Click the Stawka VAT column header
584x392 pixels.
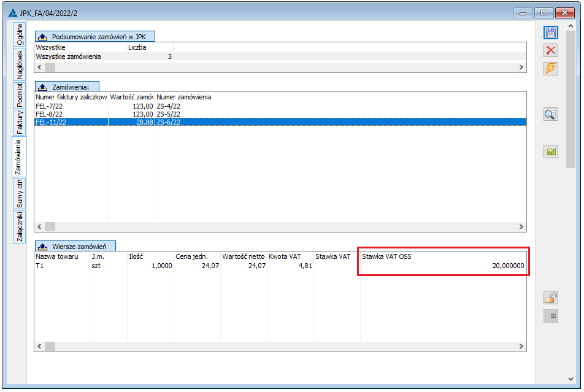click(x=337, y=256)
